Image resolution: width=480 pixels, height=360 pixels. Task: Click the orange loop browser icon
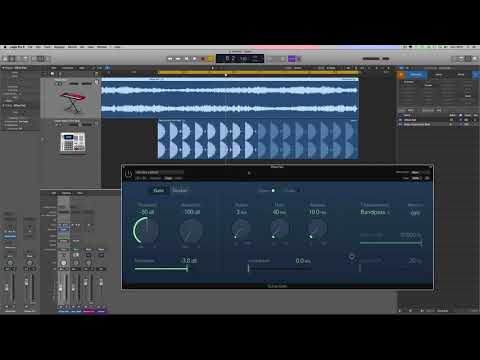tap(400, 75)
